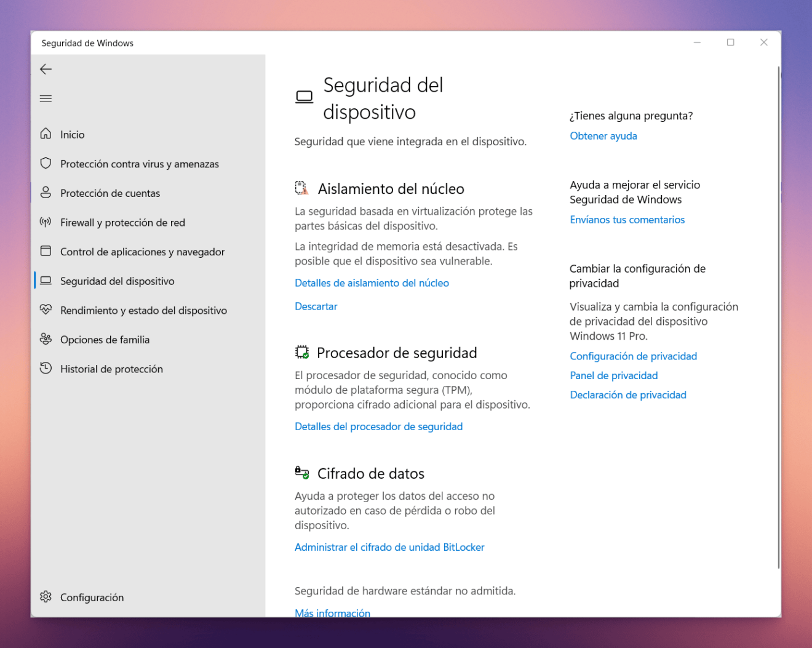Image resolution: width=812 pixels, height=648 pixels.
Task: Open Panel de privacidad link
Action: point(613,375)
